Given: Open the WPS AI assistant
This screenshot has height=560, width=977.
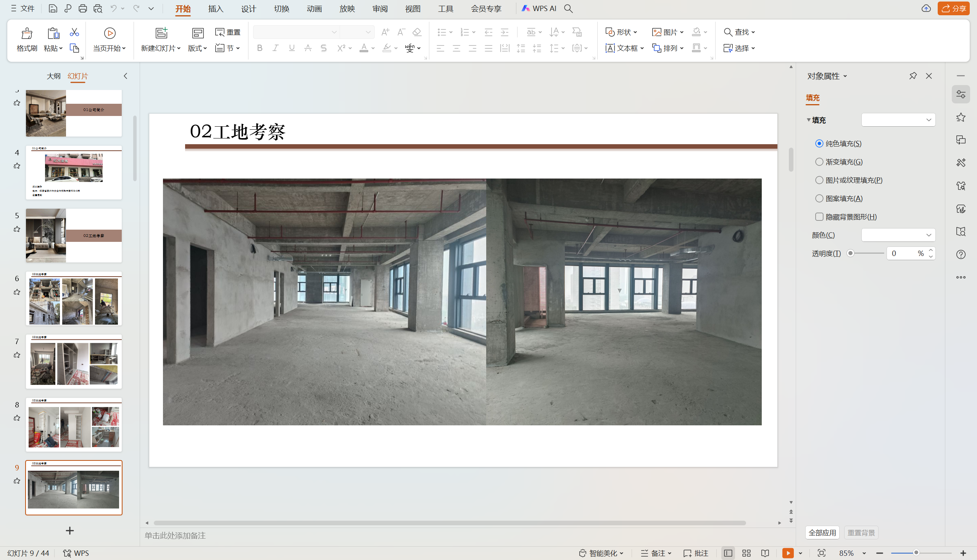Looking at the screenshot, I should 539,8.
